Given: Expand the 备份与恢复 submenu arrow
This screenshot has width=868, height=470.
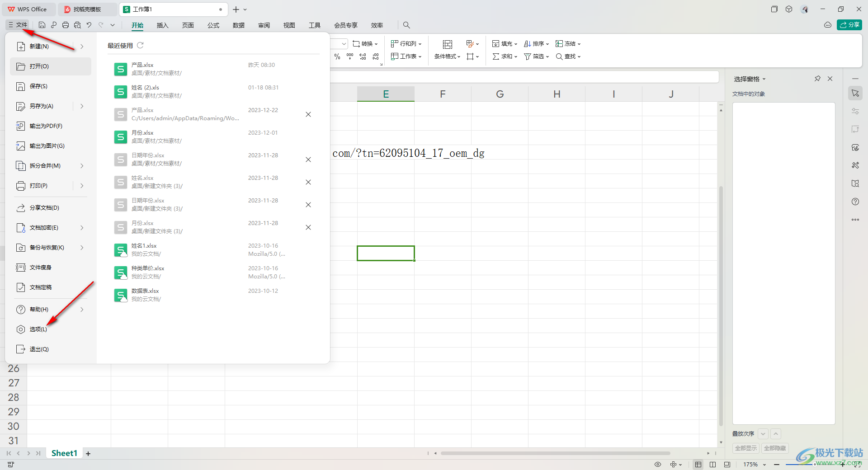Looking at the screenshot, I should 82,248.
